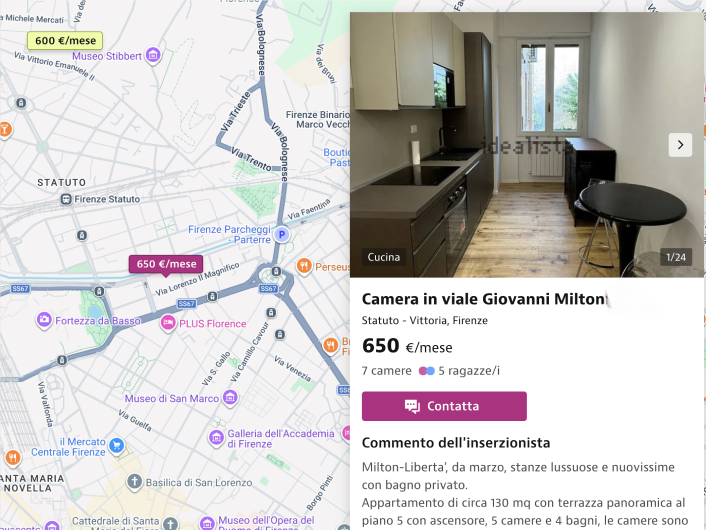Click the Museo Stibbert museum icon
Image resolution: width=706 pixels, height=530 pixels.
pyautogui.click(x=153, y=56)
